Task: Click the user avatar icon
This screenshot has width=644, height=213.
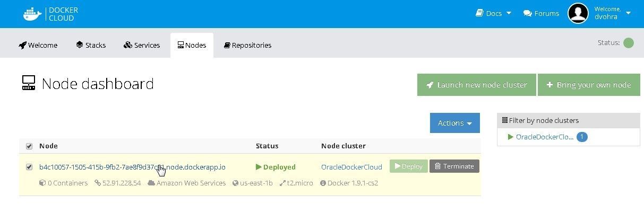Action: tap(578, 13)
